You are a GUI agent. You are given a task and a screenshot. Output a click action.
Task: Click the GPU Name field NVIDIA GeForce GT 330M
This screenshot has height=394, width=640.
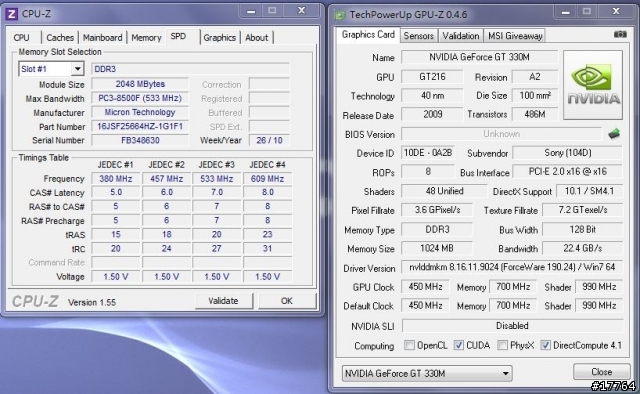pos(479,57)
